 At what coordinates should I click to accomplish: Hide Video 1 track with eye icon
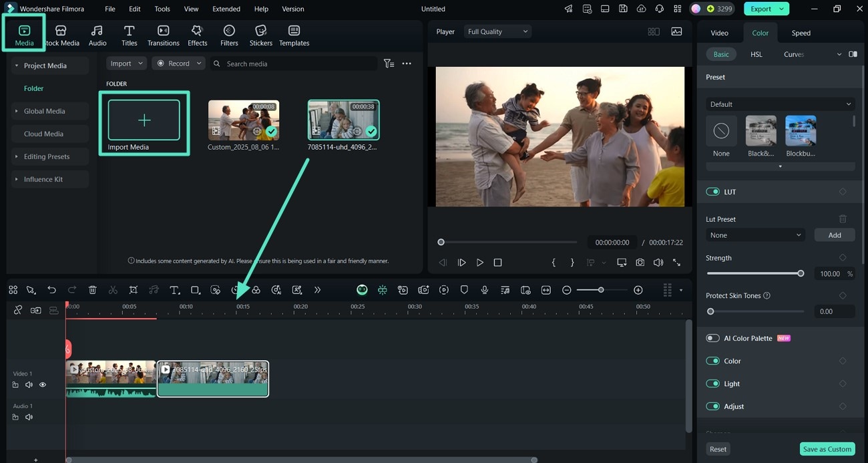pyautogui.click(x=43, y=385)
